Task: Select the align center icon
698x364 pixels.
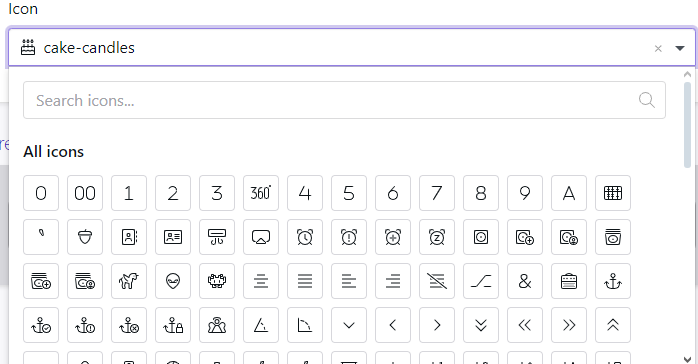Action: (x=261, y=281)
